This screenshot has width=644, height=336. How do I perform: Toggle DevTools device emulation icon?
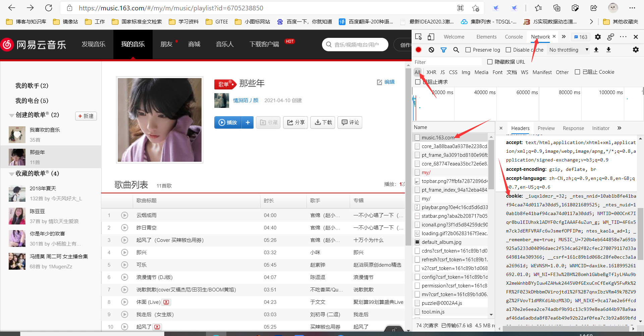point(431,37)
